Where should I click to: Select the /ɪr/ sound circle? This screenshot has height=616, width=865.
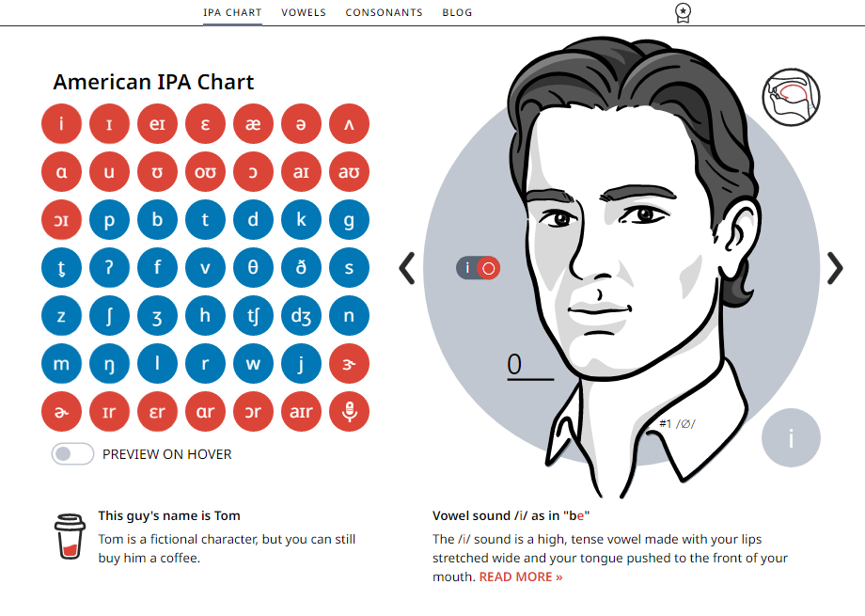109,412
